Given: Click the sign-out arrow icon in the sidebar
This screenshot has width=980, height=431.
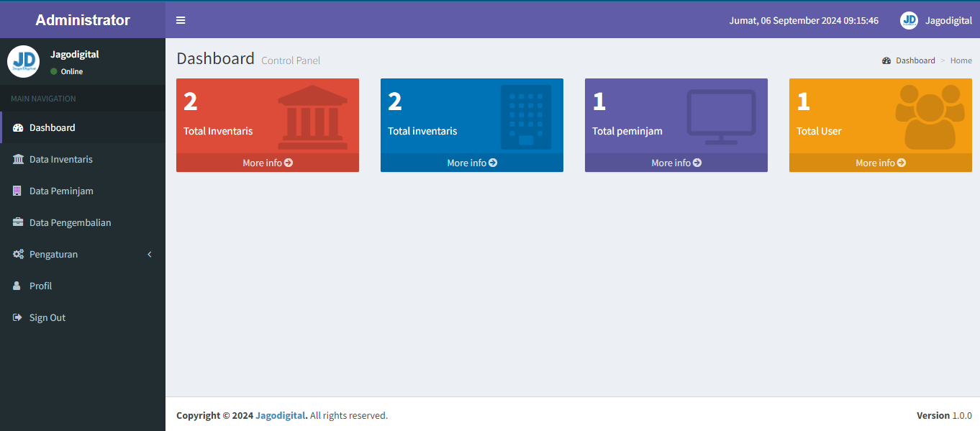Looking at the screenshot, I should pos(17,317).
